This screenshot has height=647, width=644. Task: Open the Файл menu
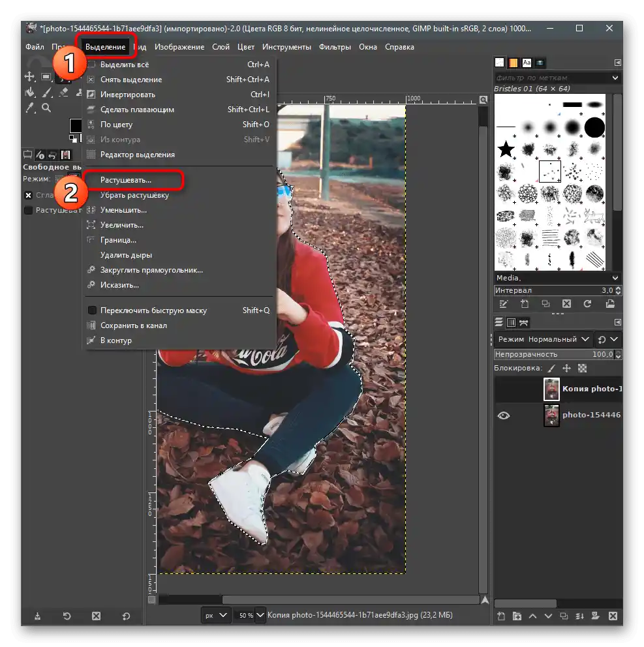tap(35, 47)
